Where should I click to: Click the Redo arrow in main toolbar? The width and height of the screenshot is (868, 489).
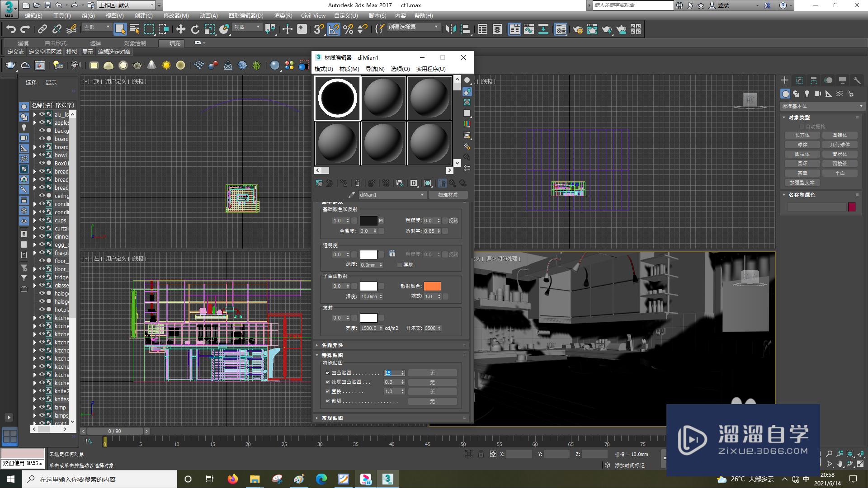(25, 29)
